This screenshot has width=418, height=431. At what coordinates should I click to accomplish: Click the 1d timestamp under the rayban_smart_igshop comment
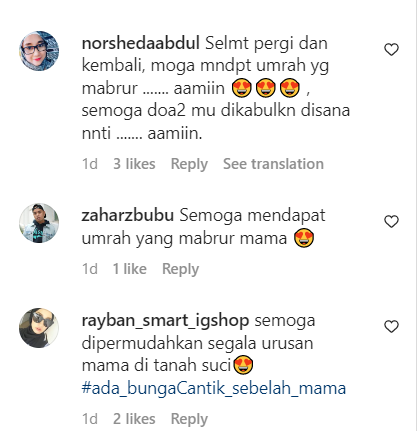90,419
